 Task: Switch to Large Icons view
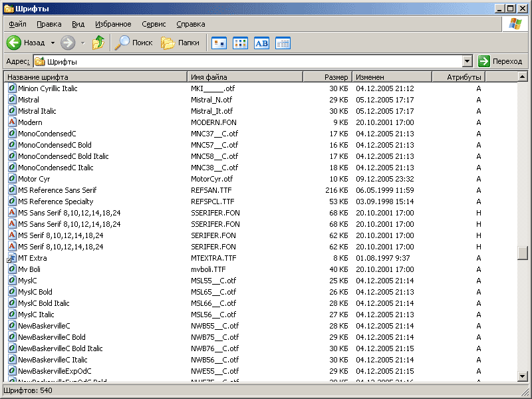point(219,43)
